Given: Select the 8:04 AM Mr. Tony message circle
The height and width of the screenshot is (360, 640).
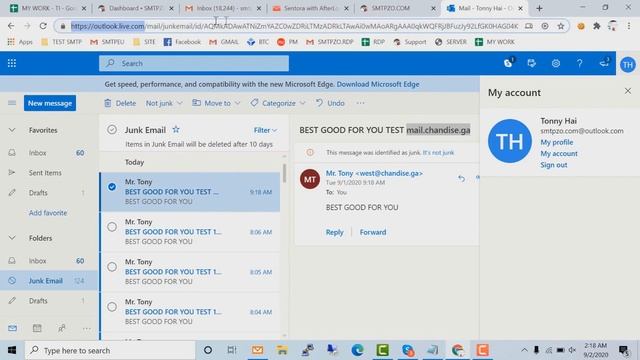Looking at the screenshot, I should pos(112,307).
